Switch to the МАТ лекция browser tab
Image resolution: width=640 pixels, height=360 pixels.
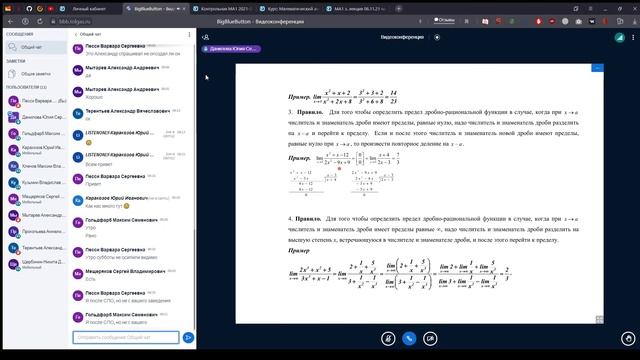point(356,9)
